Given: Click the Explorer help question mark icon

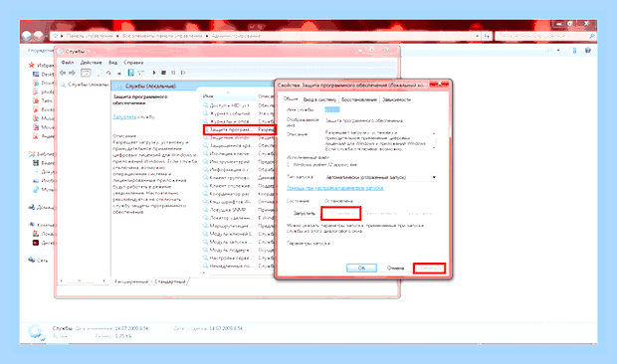Looking at the screenshot, I should click(x=588, y=51).
